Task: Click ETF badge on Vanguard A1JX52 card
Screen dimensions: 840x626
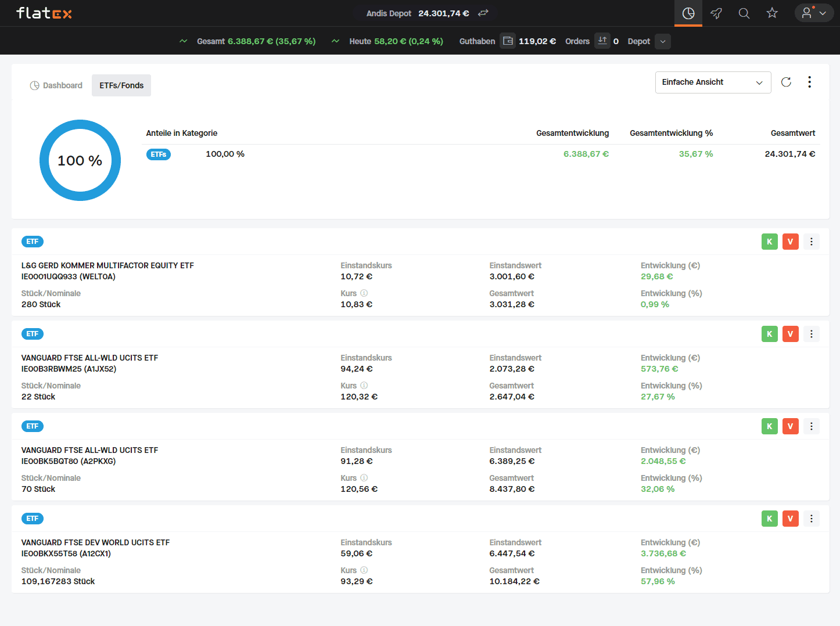Action: [x=33, y=334]
